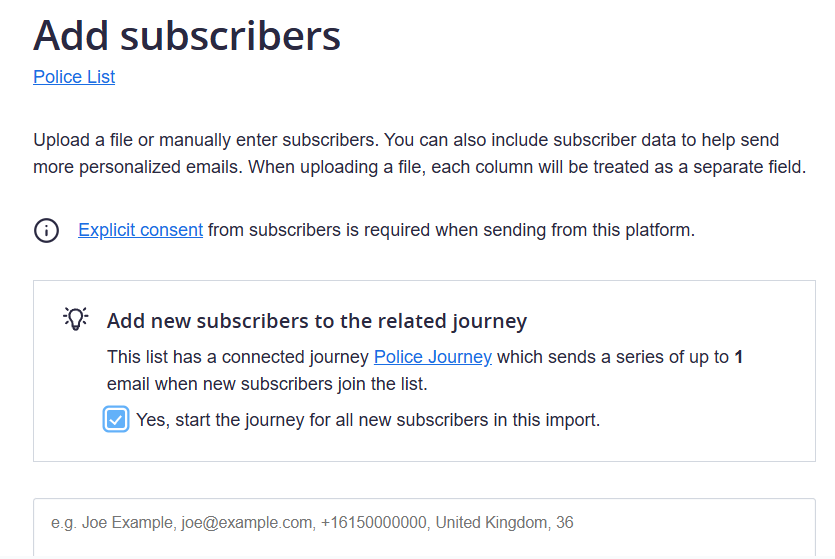Click the 'Upload a file or manually' paragraph
Image resolution: width=835 pixels, height=559 pixels.
click(419, 153)
